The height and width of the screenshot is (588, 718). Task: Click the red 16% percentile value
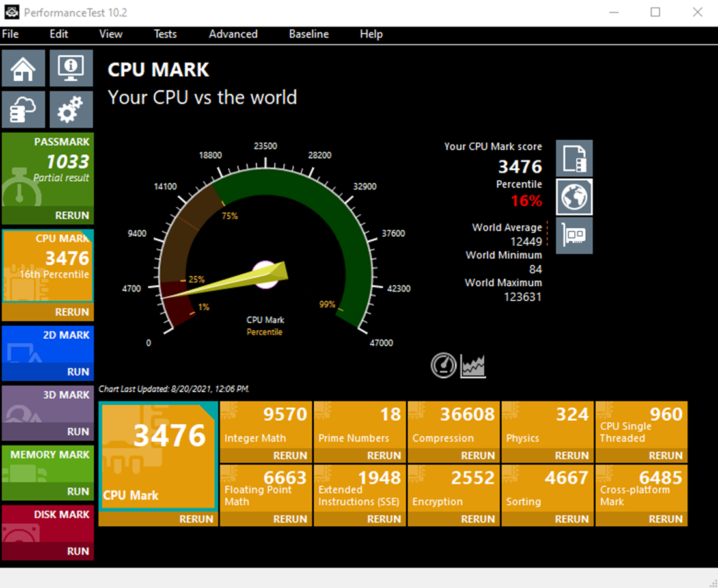pyautogui.click(x=526, y=200)
